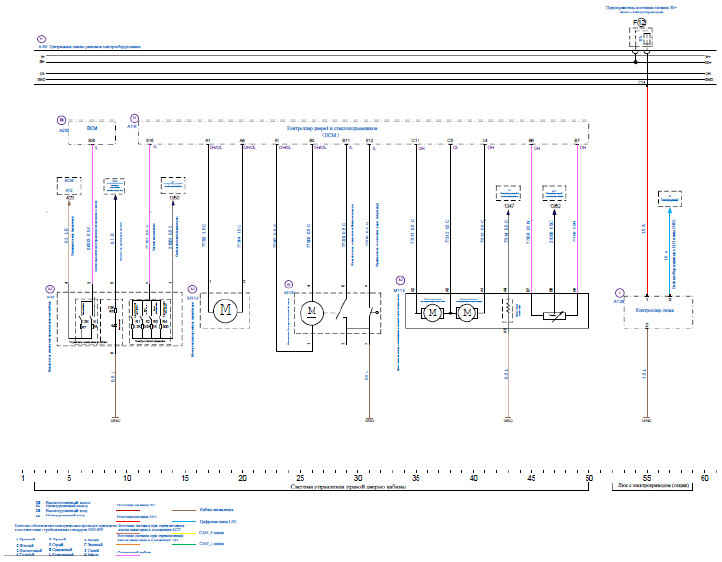This screenshot has height=562, width=722.
Task: Select the sunroof controller box
Action: pyautogui.click(x=658, y=312)
